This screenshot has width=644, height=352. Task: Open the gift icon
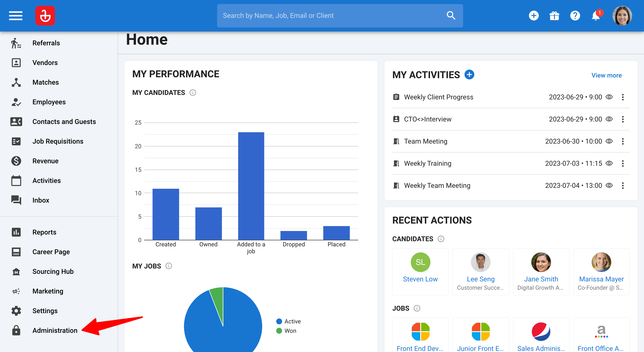(554, 16)
